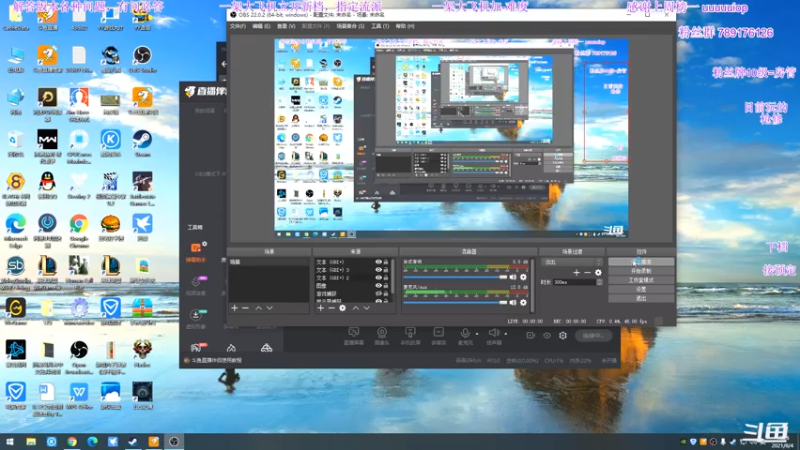Click the eye preview icon in the Douyu toolbar
The image size is (800, 450).
coord(547,336)
